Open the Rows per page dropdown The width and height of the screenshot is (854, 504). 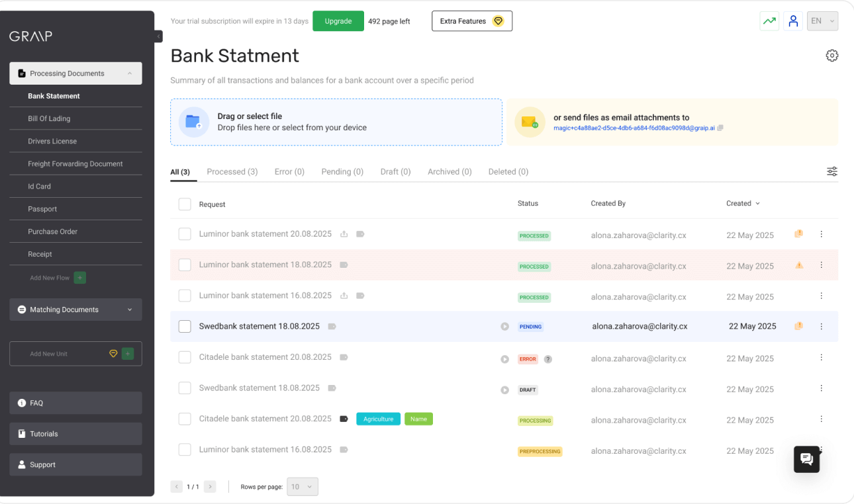tap(302, 486)
